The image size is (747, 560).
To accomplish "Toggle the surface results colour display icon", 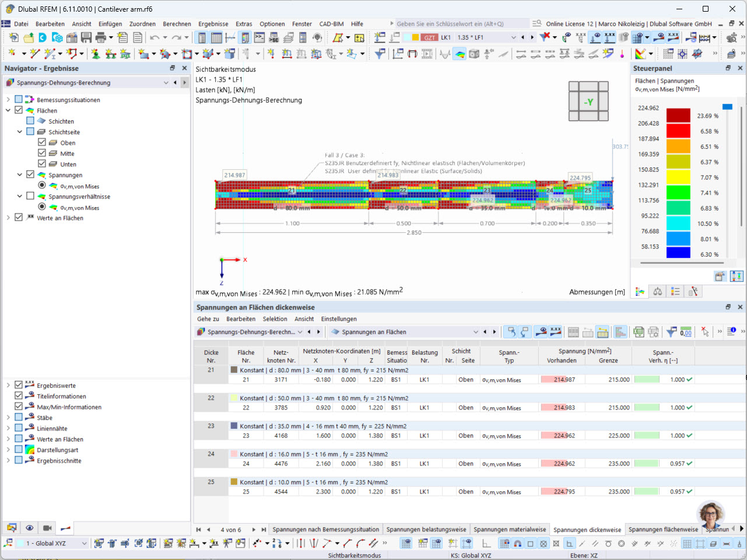I will point(460,54).
